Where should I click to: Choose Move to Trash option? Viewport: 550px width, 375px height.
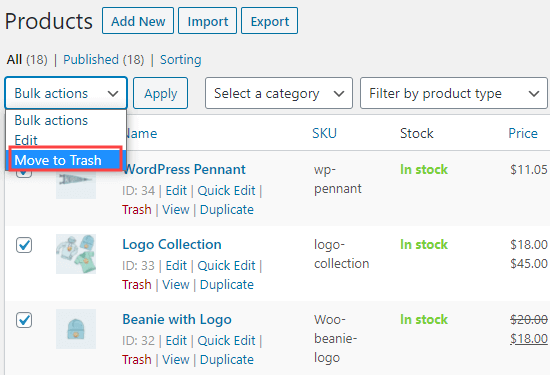[66, 160]
